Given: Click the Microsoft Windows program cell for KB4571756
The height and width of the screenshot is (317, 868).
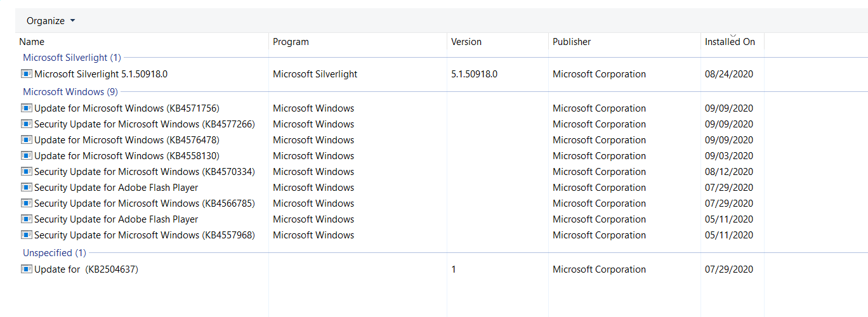Looking at the screenshot, I should click(313, 108).
